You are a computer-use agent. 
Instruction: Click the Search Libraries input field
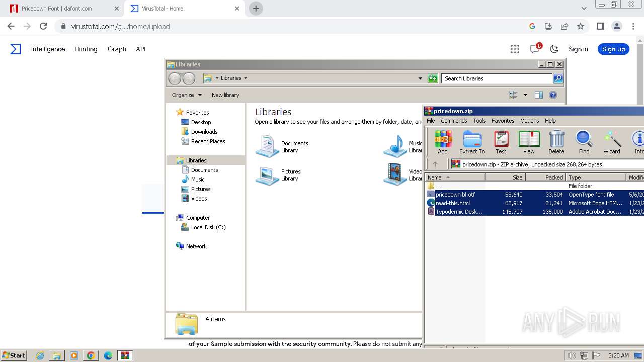pos(497,78)
